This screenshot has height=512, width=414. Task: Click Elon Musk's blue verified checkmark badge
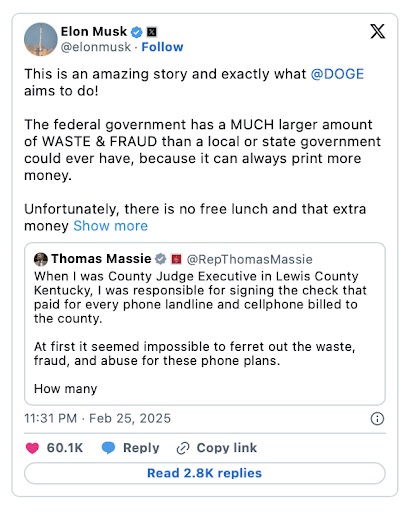tap(136, 32)
